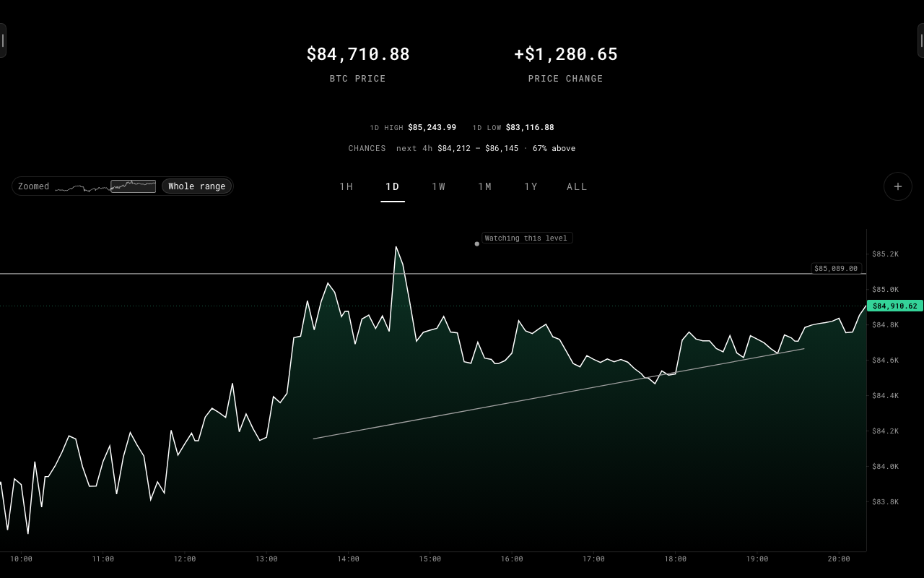Click the annotation dot marker
Viewport: 924px width, 578px height.
(x=477, y=243)
